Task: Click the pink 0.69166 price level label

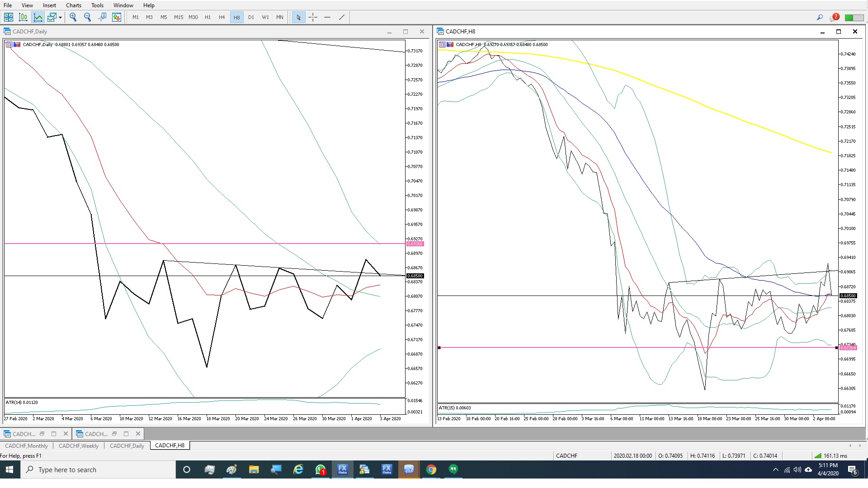Action: click(415, 244)
